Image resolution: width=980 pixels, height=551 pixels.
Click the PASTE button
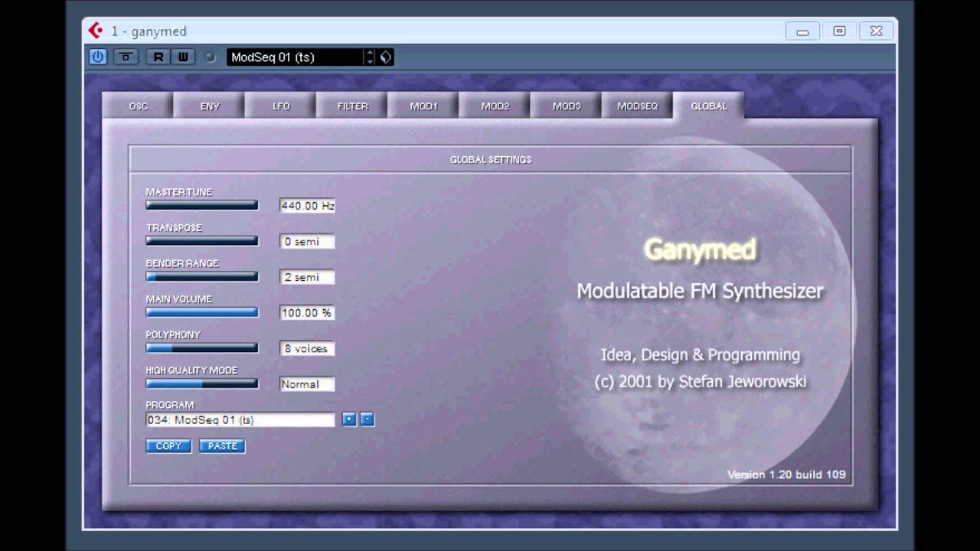[223, 446]
